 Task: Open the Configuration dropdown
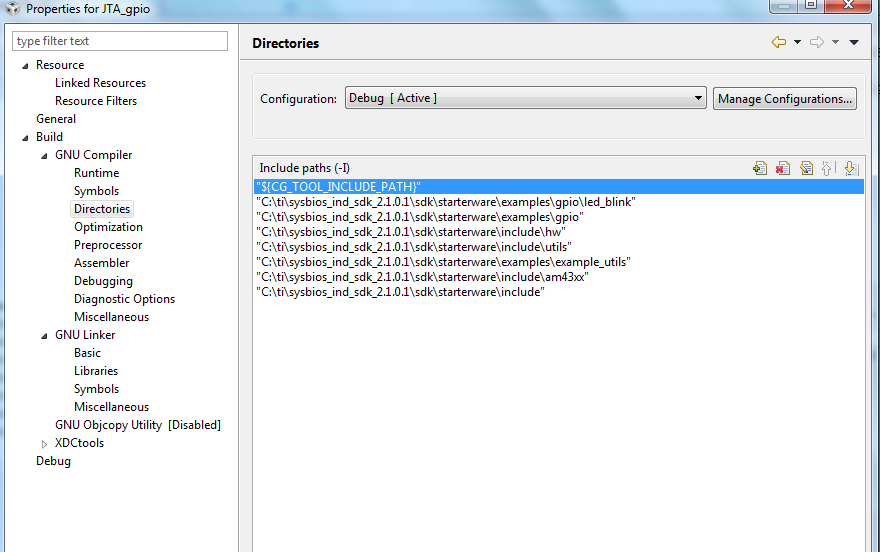coord(525,98)
